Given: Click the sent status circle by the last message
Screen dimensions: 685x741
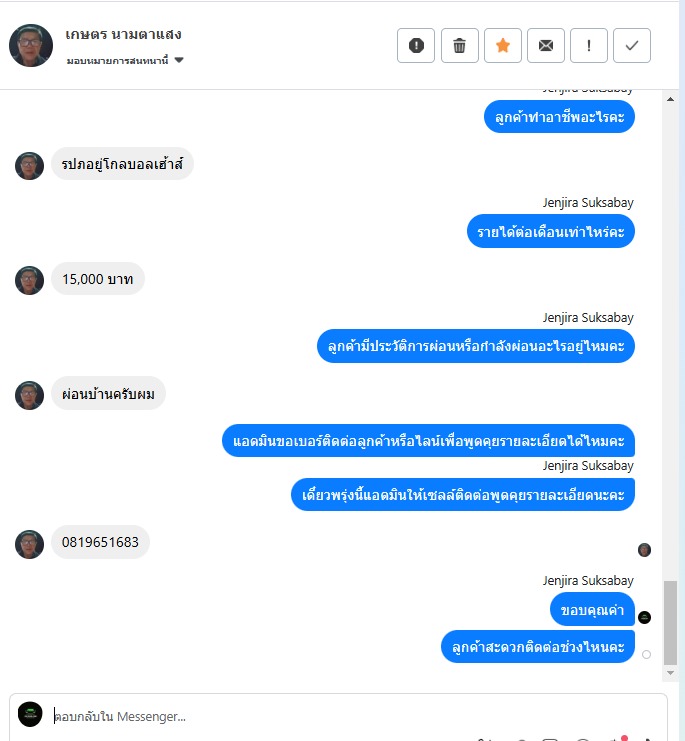Looking at the screenshot, I should tap(646, 655).
